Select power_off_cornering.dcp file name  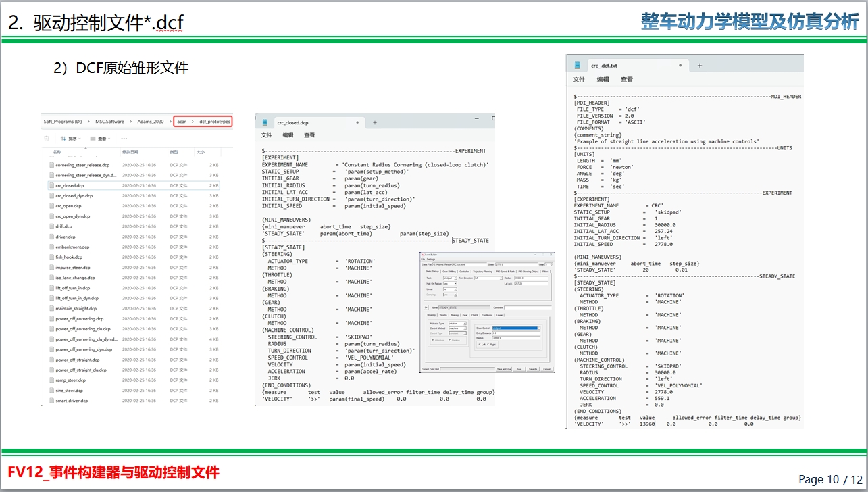(x=80, y=318)
